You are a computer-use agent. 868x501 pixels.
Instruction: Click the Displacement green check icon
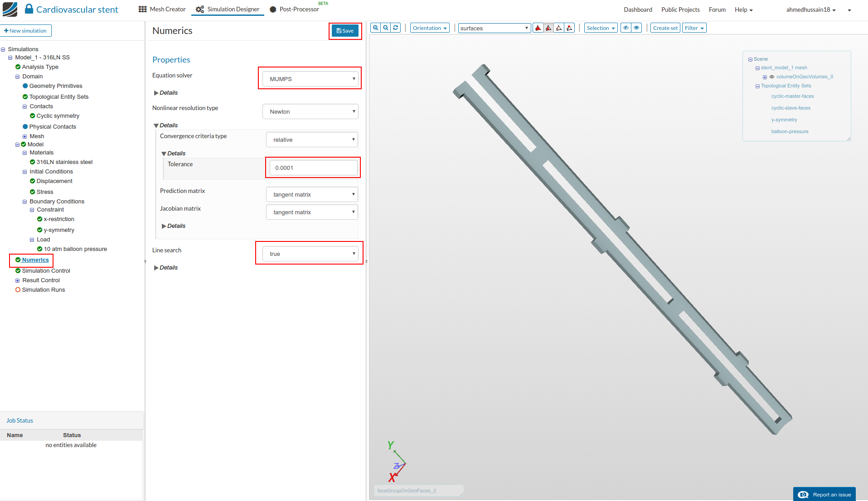[x=33, y=181]
